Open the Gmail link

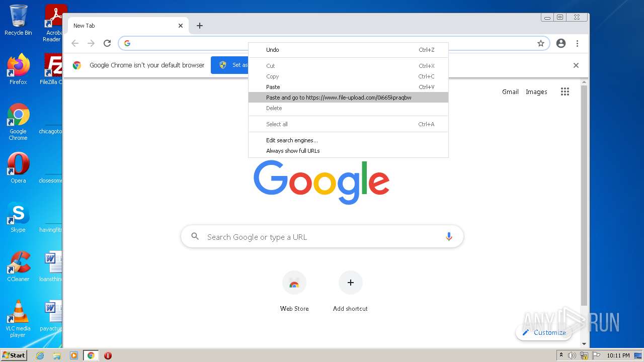point(510,92)
